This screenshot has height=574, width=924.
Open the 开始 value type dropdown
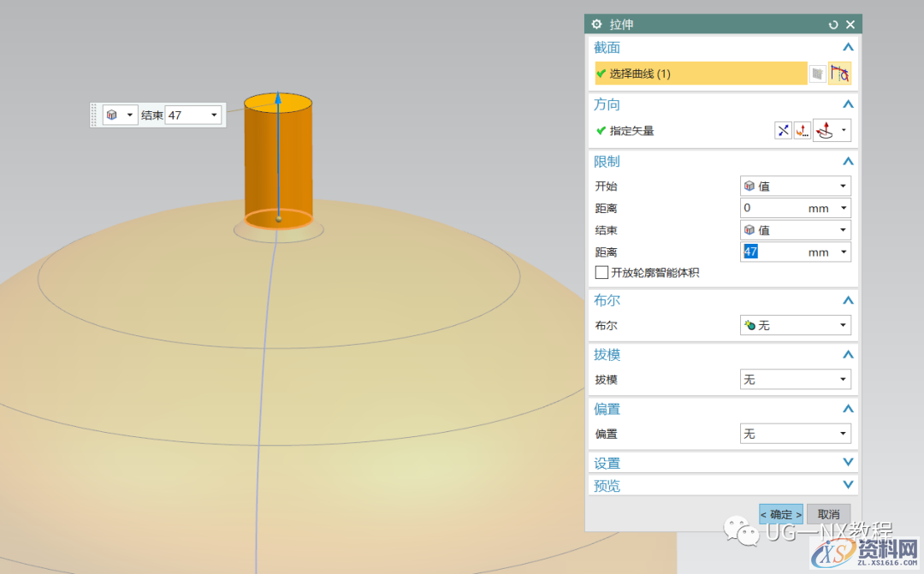[843, 186]
